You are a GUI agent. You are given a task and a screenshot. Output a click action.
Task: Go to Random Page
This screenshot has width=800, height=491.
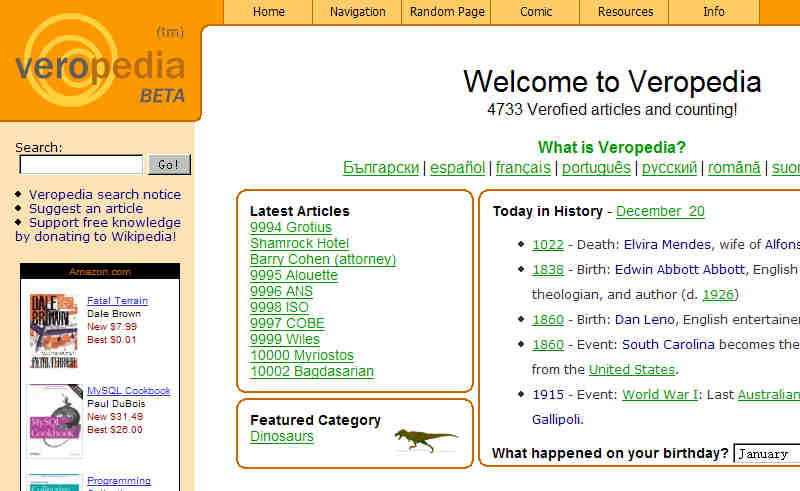[446, 12]
